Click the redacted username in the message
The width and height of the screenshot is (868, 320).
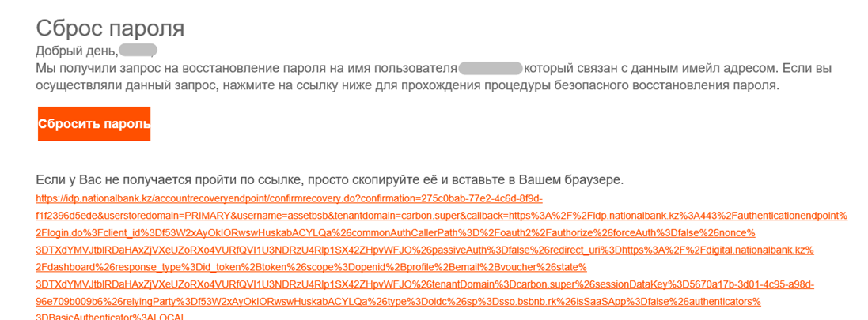[490, 68]
